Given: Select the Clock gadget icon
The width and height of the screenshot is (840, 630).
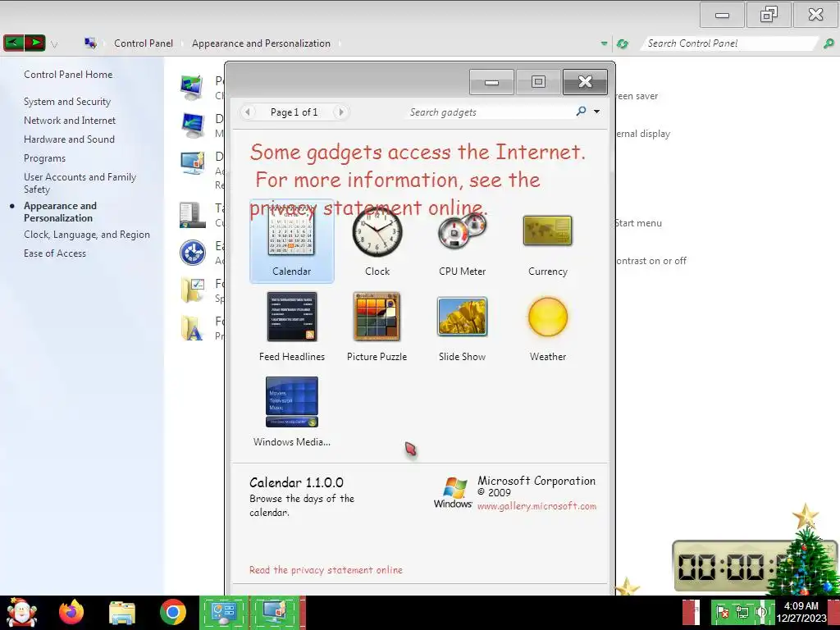Looking at the screenshot, I should point(377,232).
